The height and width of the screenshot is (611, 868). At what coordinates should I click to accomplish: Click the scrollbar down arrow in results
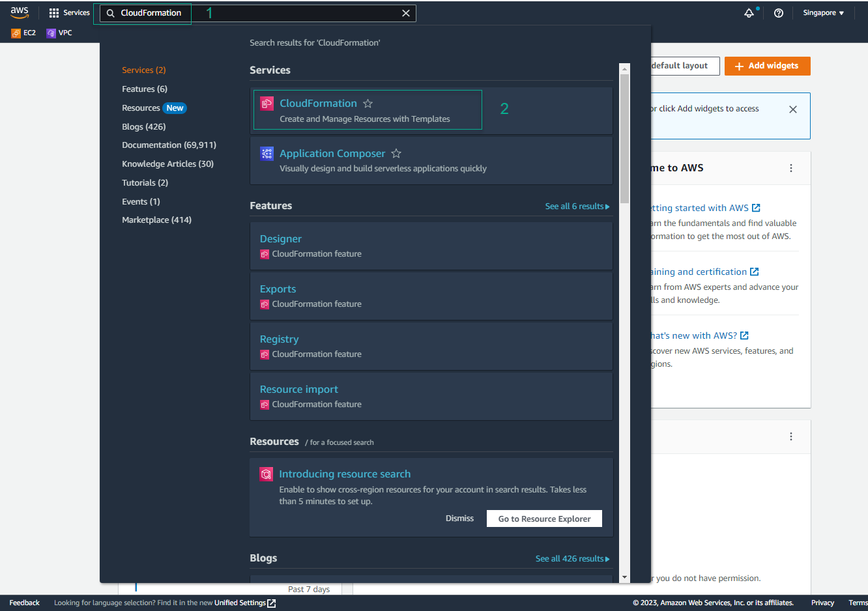(x=625, y=577)
